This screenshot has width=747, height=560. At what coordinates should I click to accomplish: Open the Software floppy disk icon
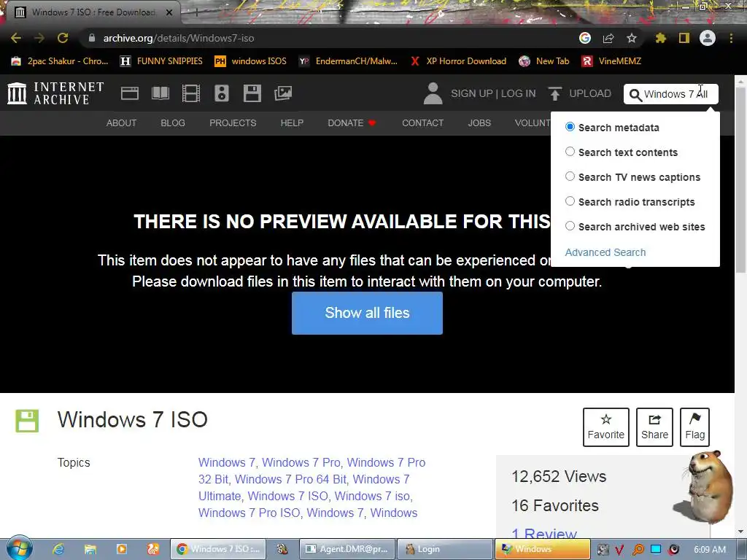[x=252, y=93]
